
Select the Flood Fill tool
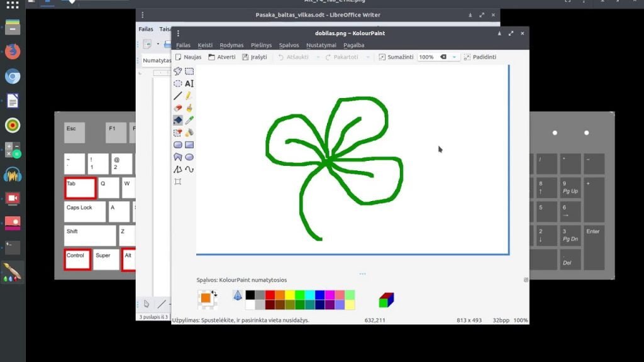coord(177,120)
